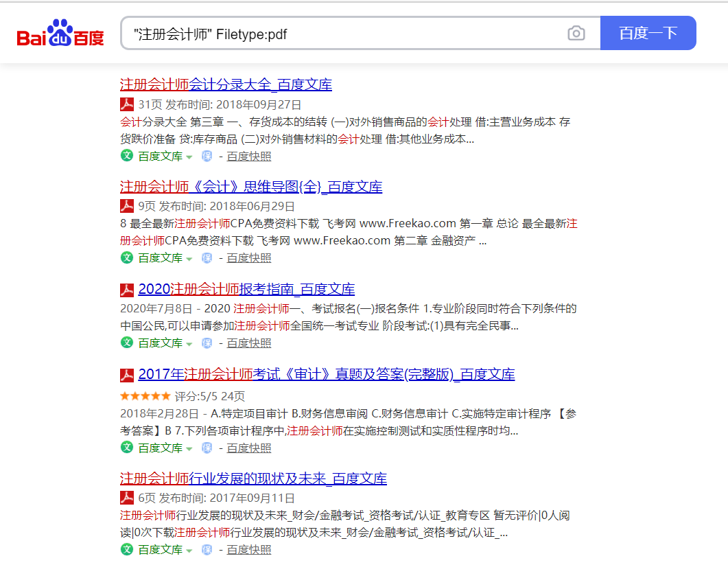Screen dimensions: 728x565
Task: Click 百度文库 source text under 2017审计真题 result
Action: tap(161, 448)
